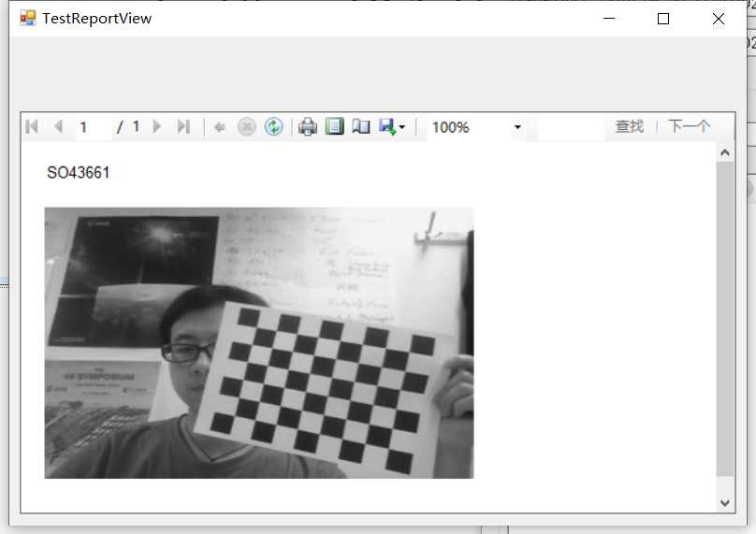Go to next page of report
Image resolution: width=756 pixels, height=534 pixels.
(x=156, y=127)
